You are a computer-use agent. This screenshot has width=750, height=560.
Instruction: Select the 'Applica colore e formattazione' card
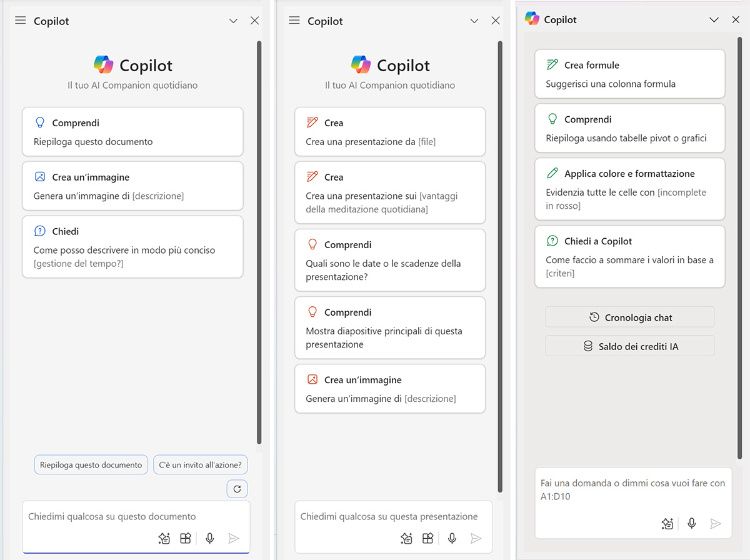[x=629, y=189]
